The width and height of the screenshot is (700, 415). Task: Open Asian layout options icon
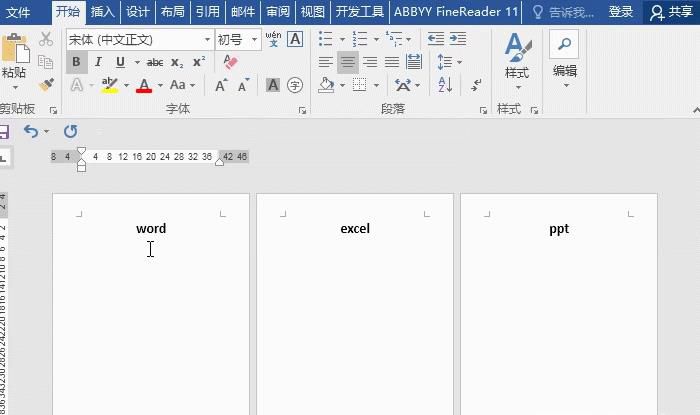click(403, 85)
